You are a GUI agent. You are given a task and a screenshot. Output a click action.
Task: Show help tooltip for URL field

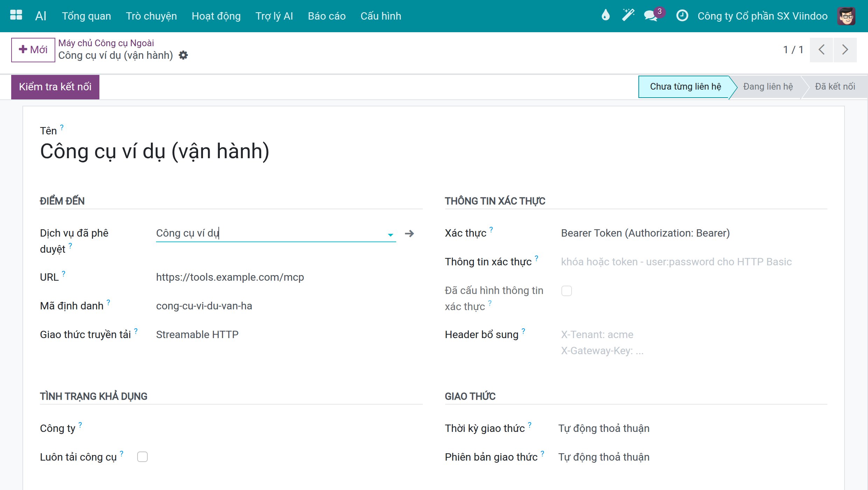(63, 273)
